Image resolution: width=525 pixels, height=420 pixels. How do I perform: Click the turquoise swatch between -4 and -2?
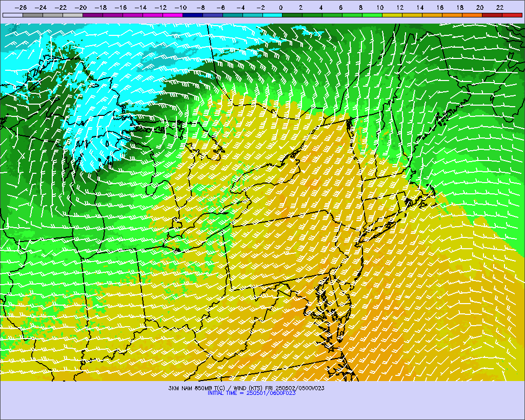click(x=253, y=15)
